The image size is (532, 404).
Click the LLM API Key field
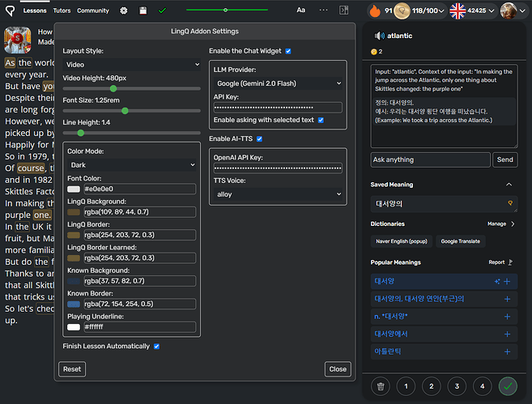point(278,108)
